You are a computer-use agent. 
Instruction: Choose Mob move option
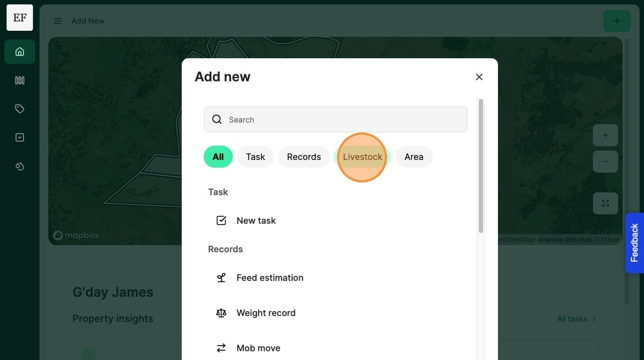point(335,348)
